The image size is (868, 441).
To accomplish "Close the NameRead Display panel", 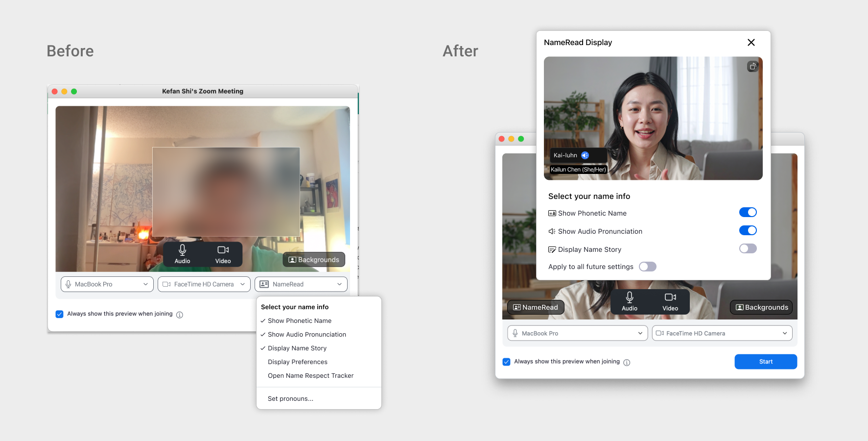I will tap(751, 43).
